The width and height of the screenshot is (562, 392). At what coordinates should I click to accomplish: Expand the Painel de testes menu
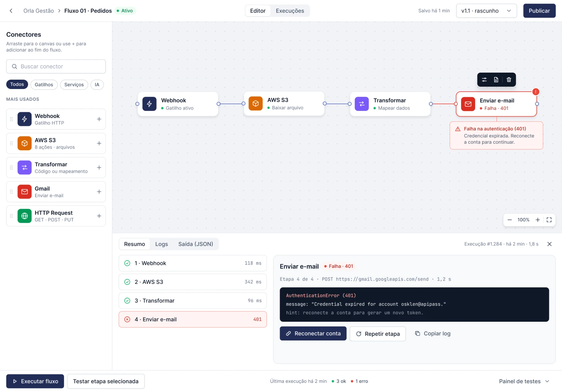(x=524, y=381)
